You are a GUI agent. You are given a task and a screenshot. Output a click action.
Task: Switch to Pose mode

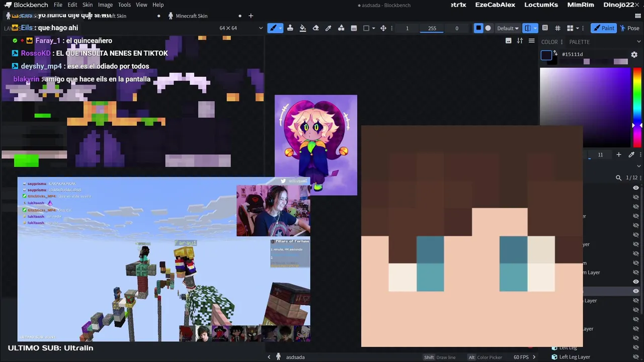(x=629, y=28)
